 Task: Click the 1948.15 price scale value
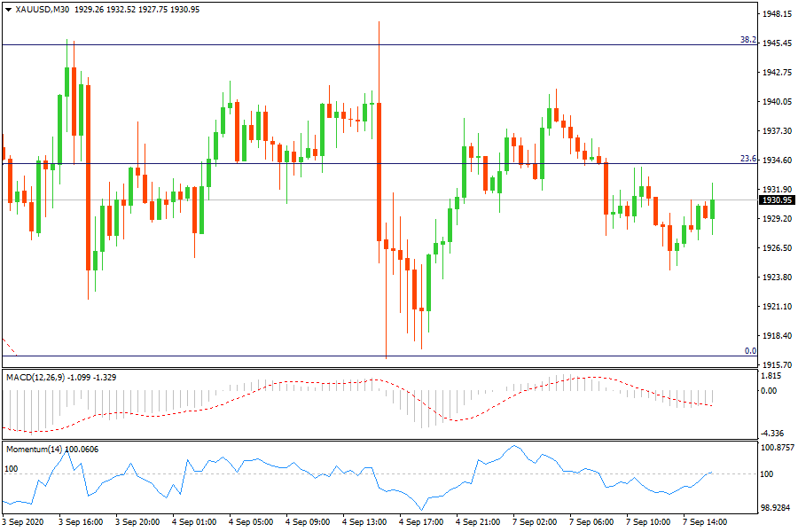[777, 14]
